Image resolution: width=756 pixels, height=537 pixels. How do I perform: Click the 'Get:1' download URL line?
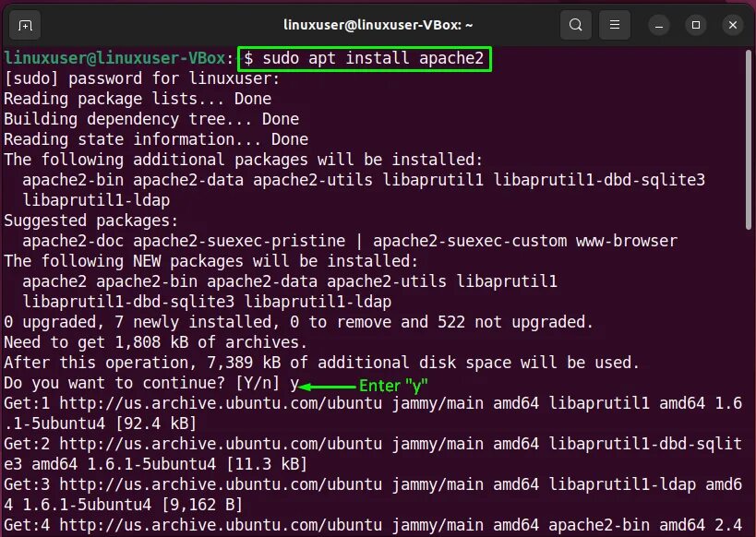pyautogui.click(x=373, y=403)
